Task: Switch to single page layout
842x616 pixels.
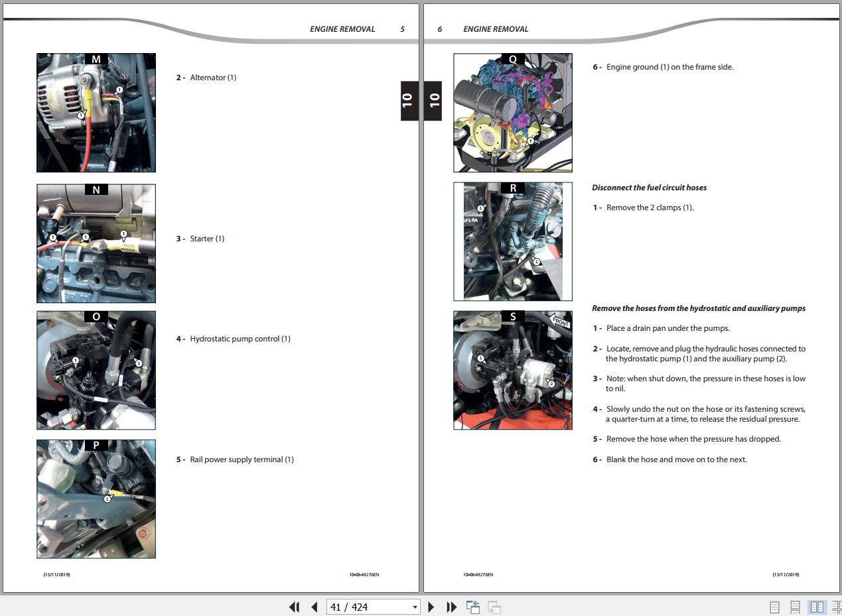Action: coord(774,607)
